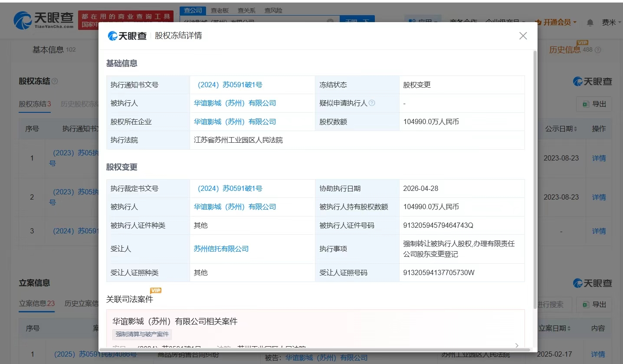
Task: Open 详情 for 股权冻结 row 3
Action: [599, 231]
